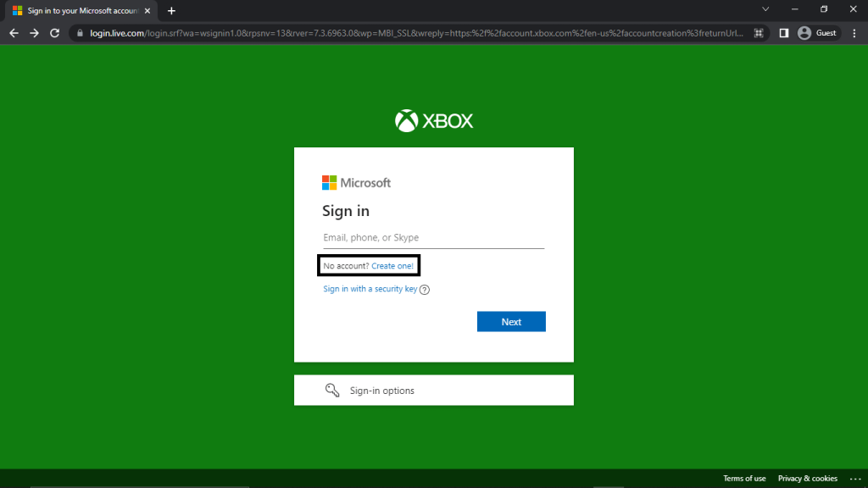
Task: Click the Sign in heading text
Action: (346, 211)
